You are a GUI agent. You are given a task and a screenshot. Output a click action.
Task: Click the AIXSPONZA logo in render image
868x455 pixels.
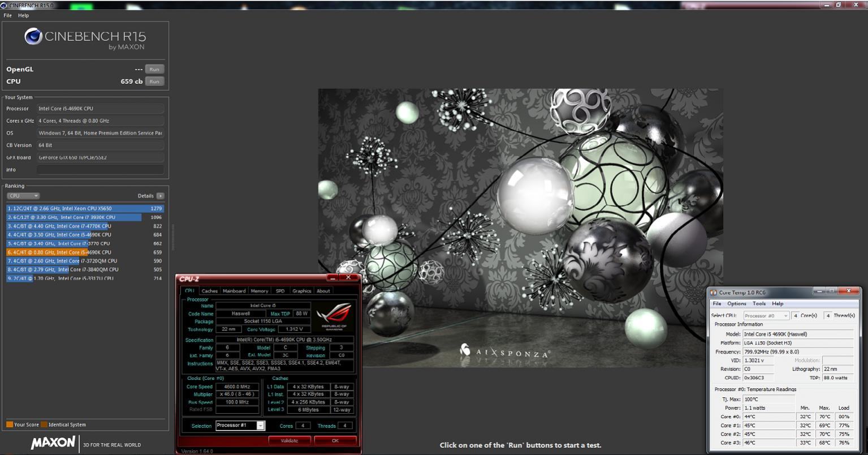coord(505,351)
